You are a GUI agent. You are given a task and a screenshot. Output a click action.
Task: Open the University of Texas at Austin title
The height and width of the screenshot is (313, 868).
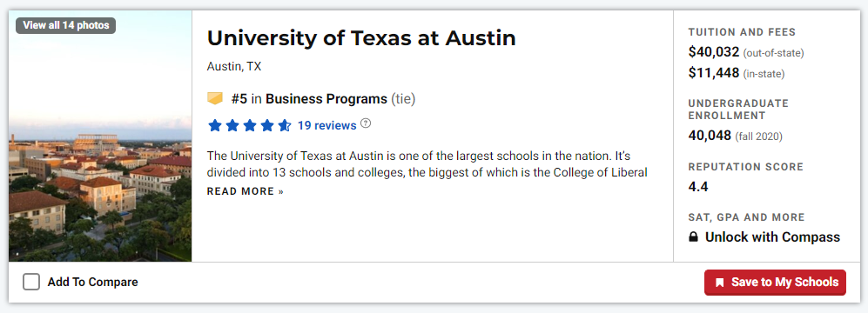pyautogui.click(x=361, y=38)
